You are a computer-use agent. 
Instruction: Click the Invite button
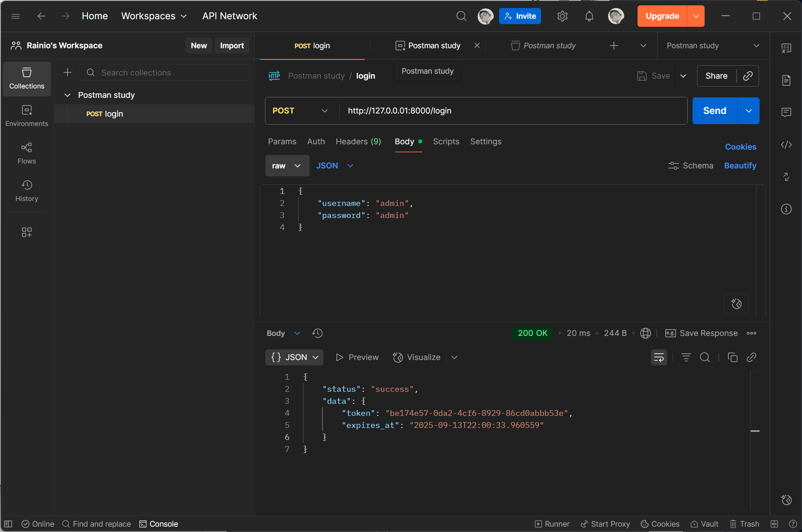[520, 16]
